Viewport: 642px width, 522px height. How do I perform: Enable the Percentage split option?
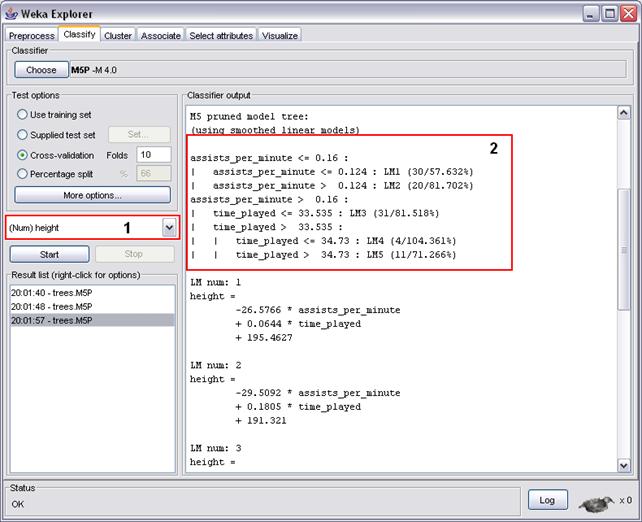click(x=23, y=174)
